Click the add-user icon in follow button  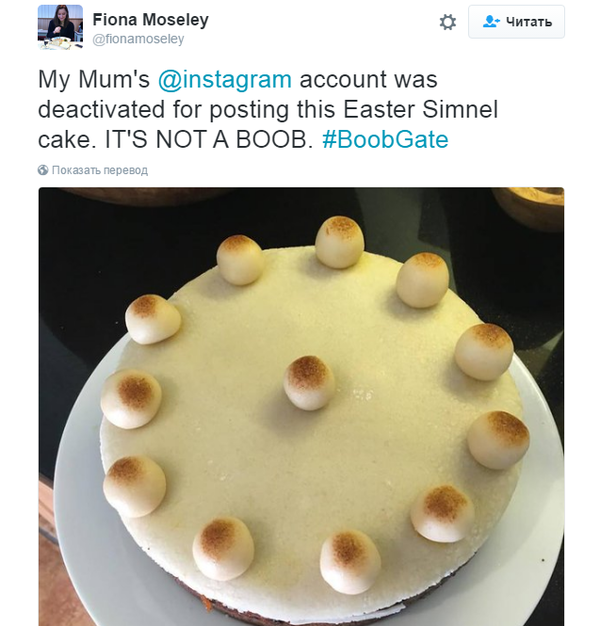tap(490, 22)
